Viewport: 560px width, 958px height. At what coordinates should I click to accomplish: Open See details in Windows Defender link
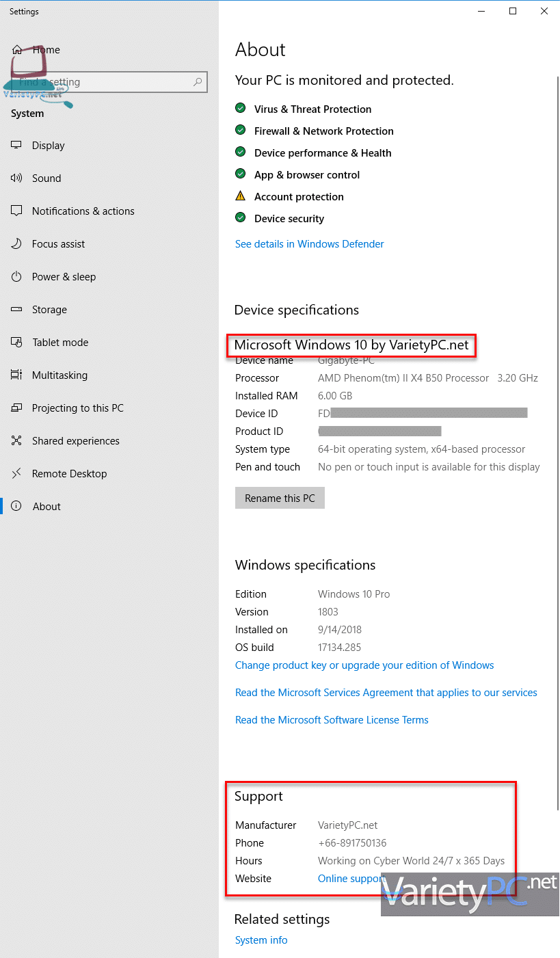point(309,244)
